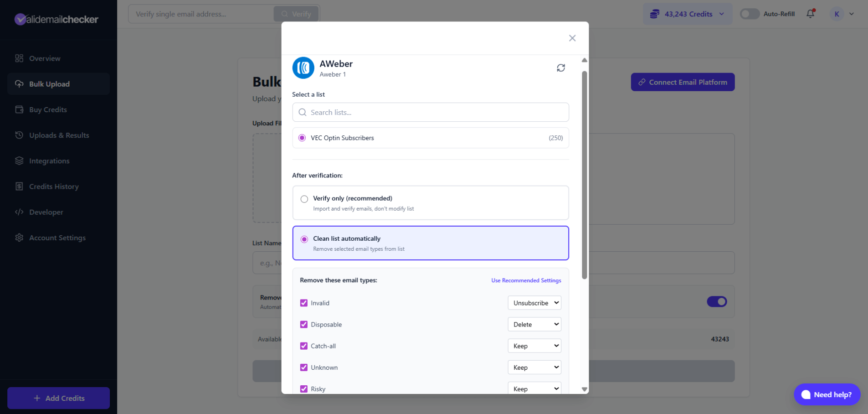Image resolution: width=868 pixels, height=414 pixels.
Task: Select the Developer code icon
Action: click(19, 212)
